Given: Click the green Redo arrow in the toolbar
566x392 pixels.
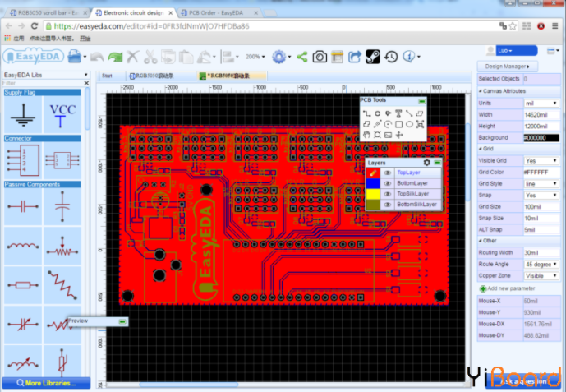Looking at the screenshot, I should pos(115,57).
